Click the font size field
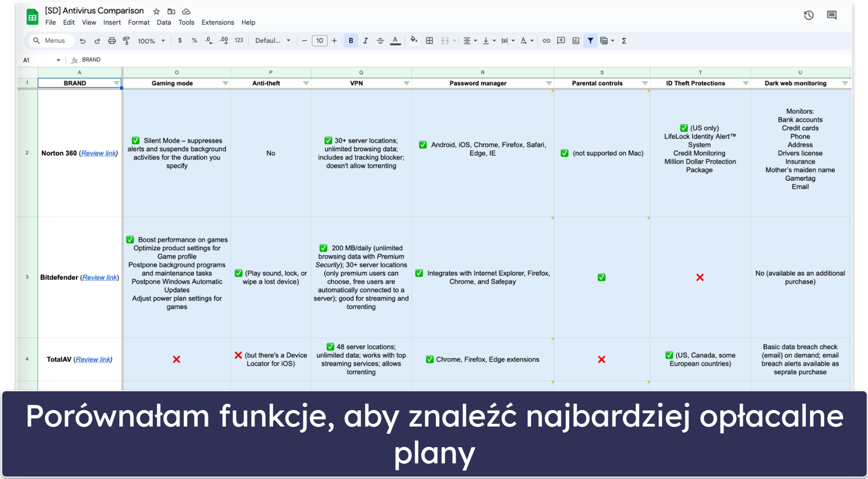Image resolution: width=868 pixels, height=479 pixels. point(319,40)
